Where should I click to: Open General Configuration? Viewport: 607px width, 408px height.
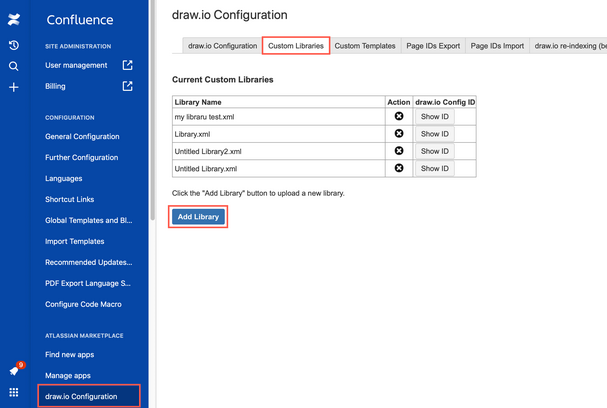coord(82,137)
